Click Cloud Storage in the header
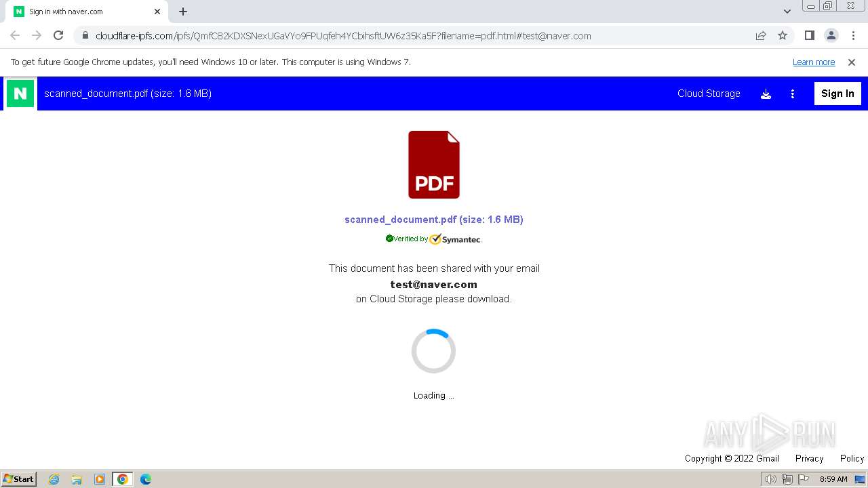The width and height of the screenshot is (868, 488). point(709,94)
